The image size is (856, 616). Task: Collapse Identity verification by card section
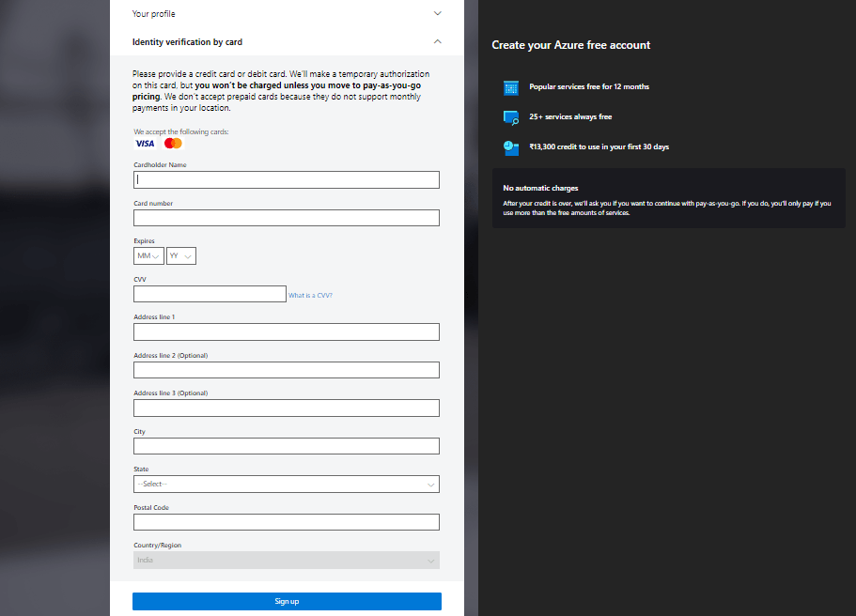pyautogui.click(x=437, y=42)
